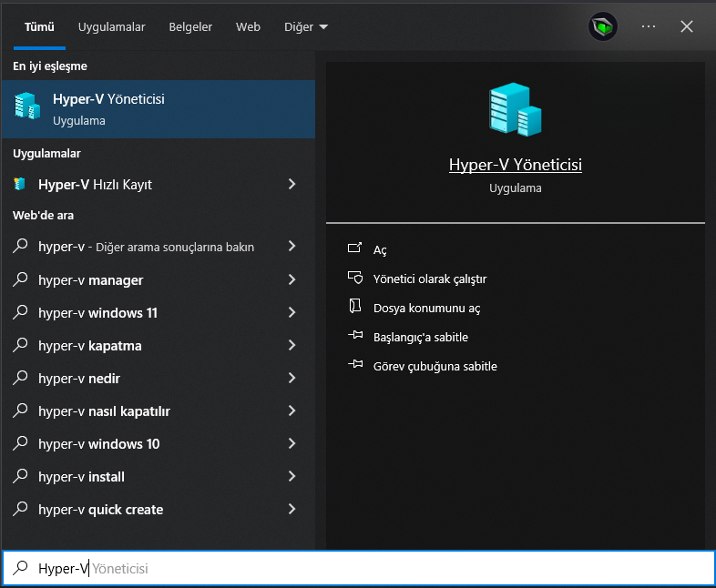Expand the Diğer dropdown menu
The image size is (716, 588).
tap(305, 27)
